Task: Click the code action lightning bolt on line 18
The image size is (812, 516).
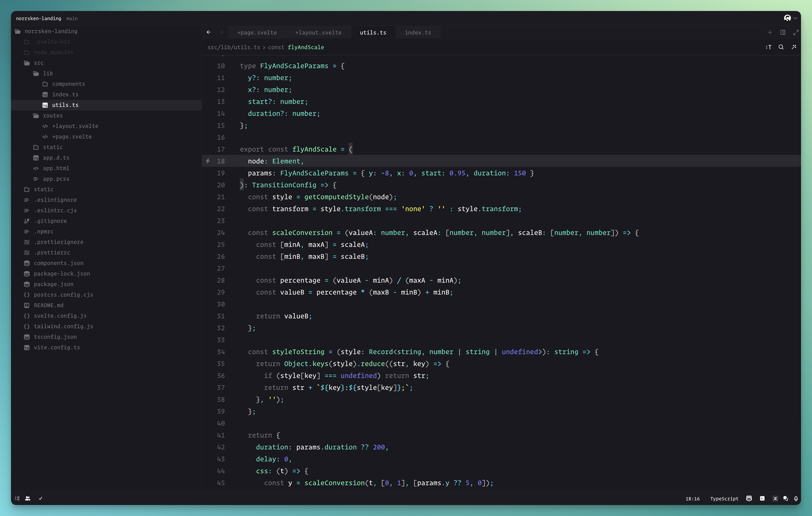Action: (x=208, y=161)
